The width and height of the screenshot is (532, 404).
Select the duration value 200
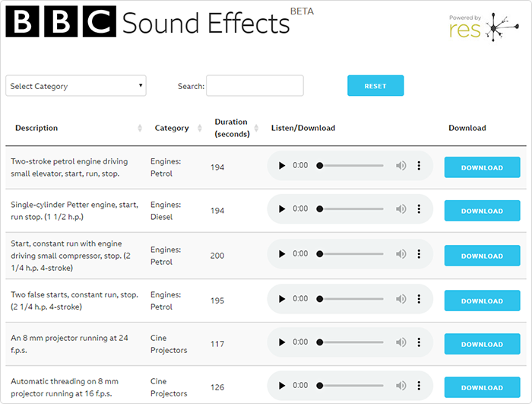[217, 256]
